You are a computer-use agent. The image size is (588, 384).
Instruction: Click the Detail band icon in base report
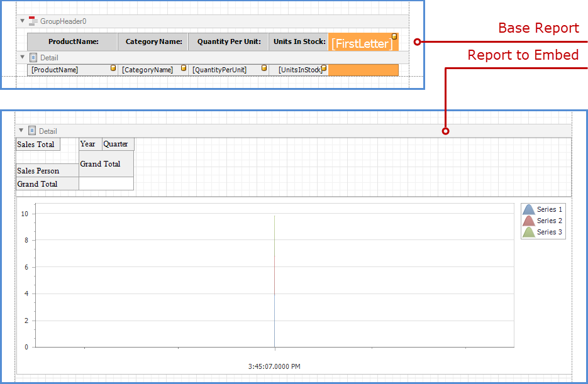click(x=32, y=57)
